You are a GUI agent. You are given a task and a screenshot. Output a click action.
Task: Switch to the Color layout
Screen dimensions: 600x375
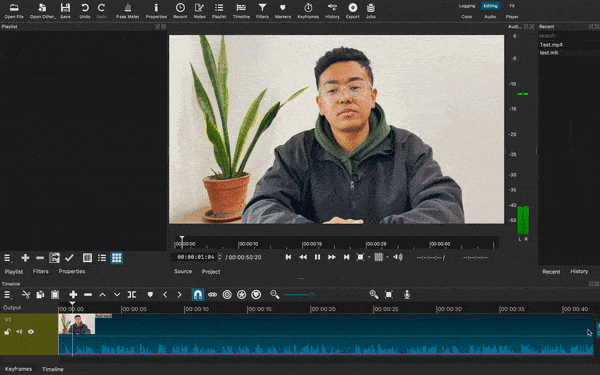[x=466, y=16]
